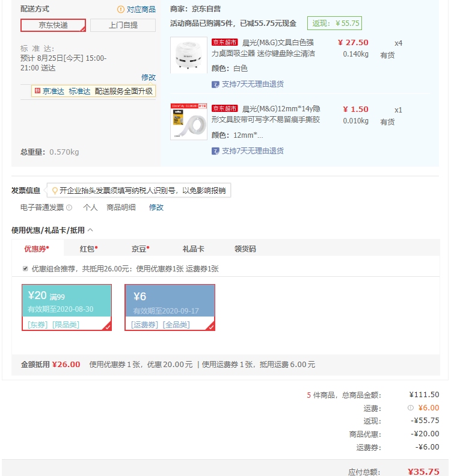This screenshot has width=451, height=476.
Task: Click 京东超市 tag on vacuum cleaner item
Action: (x=225, y=42)
